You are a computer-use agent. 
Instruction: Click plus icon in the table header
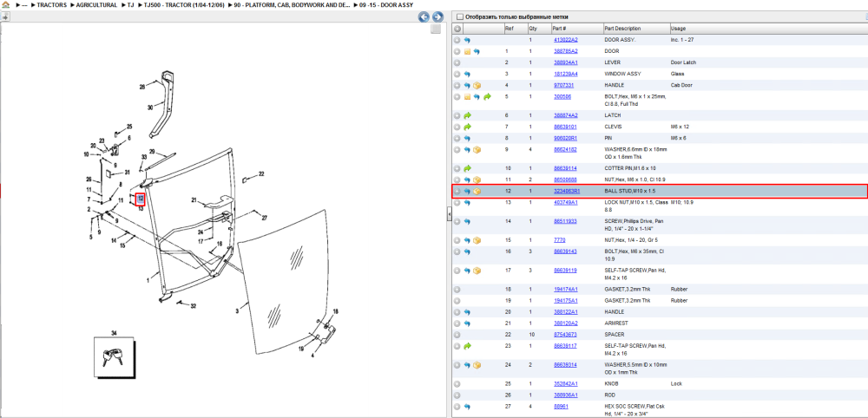(x=457, y=29)
